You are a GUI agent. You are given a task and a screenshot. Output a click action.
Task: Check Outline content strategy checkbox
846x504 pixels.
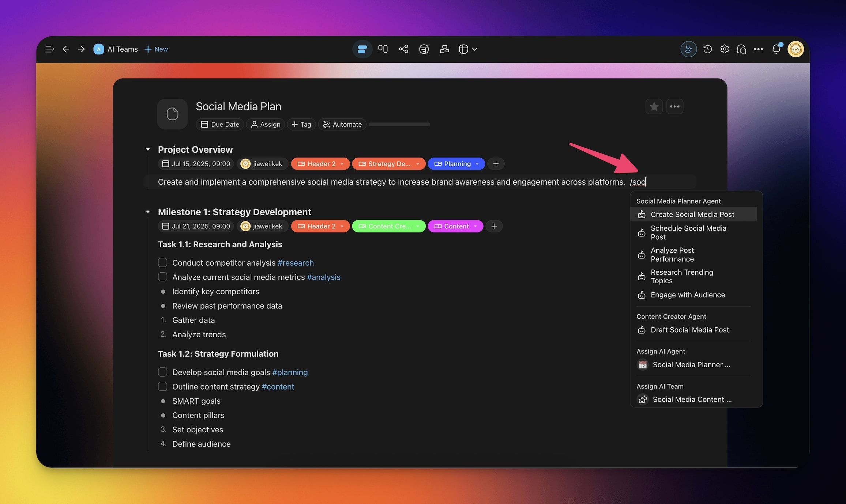pos(163,386)
